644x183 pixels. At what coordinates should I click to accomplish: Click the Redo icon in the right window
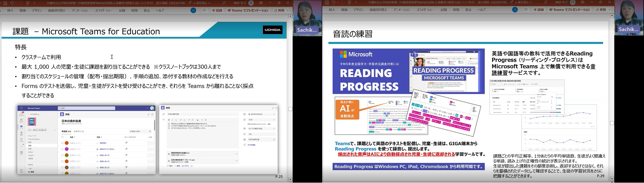[343, 3]
